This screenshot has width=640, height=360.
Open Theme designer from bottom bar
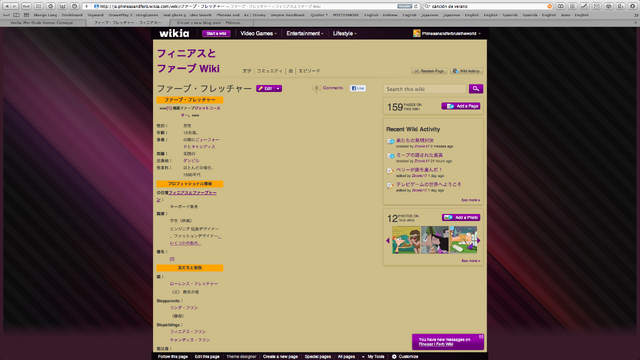[x=241, y=356]
